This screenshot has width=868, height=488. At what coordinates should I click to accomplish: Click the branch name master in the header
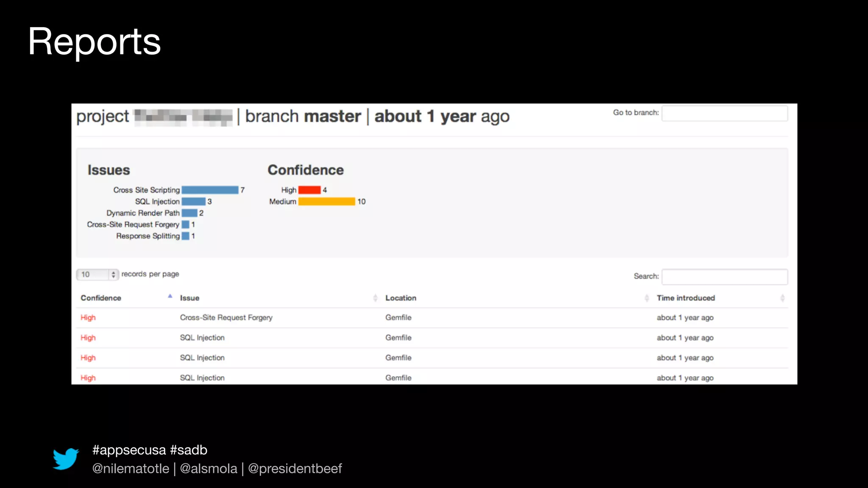coord(333,116)
